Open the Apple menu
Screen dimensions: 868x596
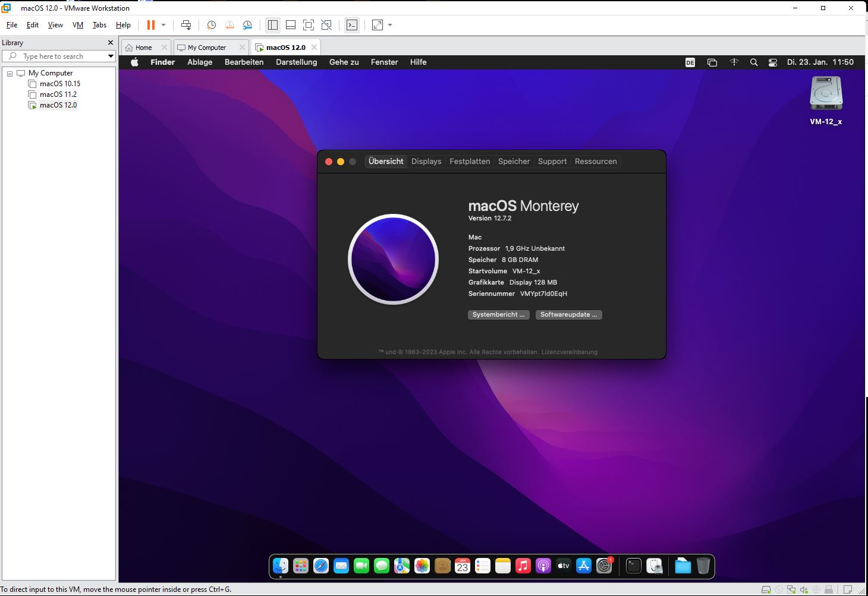(135, 62)
